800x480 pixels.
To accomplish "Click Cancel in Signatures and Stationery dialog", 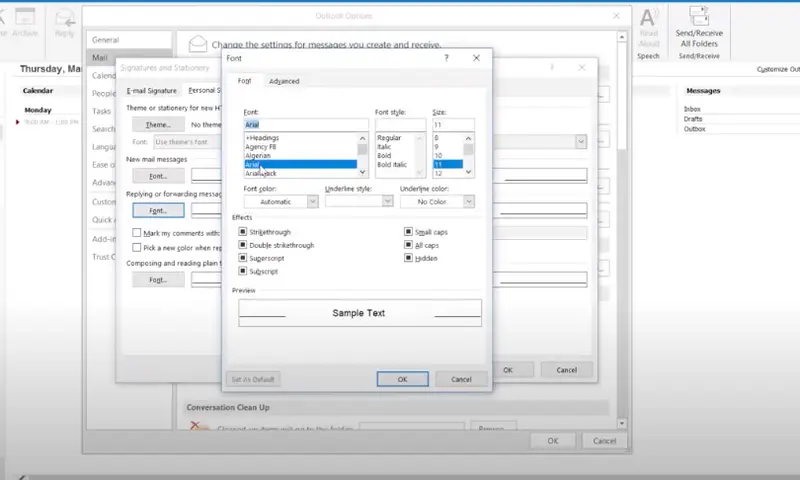I will 566,370.
